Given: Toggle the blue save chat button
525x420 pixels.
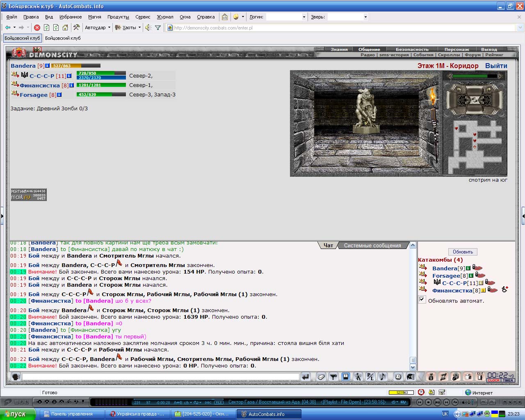Looking at the screenshot, I should pos(346,377).
